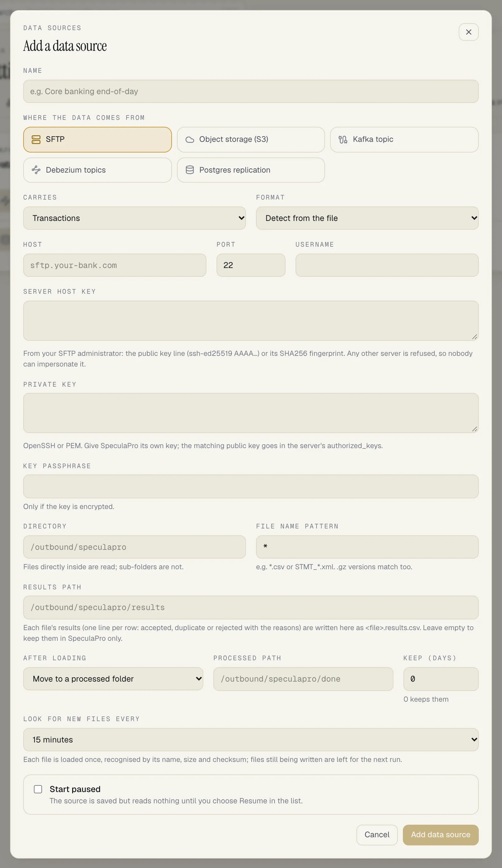Focus the Name input field
The image size is (502, 868).
(x=251, y=91)
